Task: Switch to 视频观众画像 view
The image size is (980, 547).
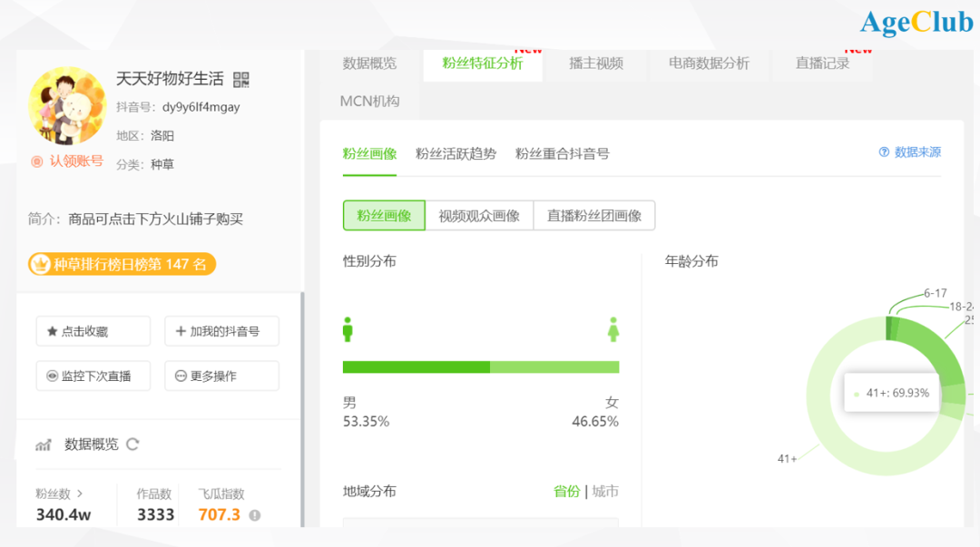Action: click(479, 216)
